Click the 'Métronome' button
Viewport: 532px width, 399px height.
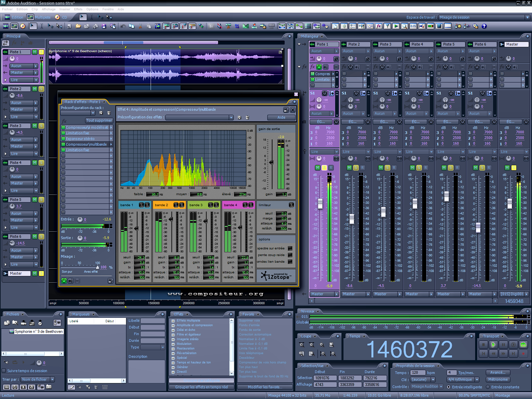tap(498, 379)
